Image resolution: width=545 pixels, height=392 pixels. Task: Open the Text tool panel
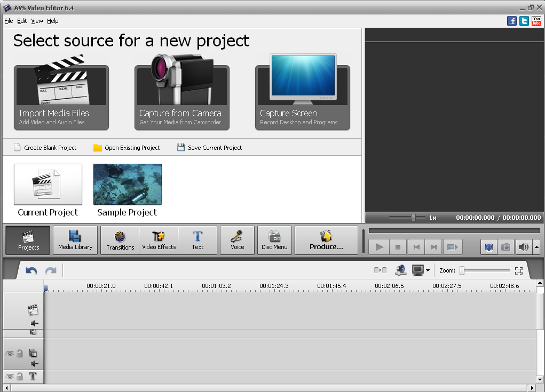click(x=198, y=241)
